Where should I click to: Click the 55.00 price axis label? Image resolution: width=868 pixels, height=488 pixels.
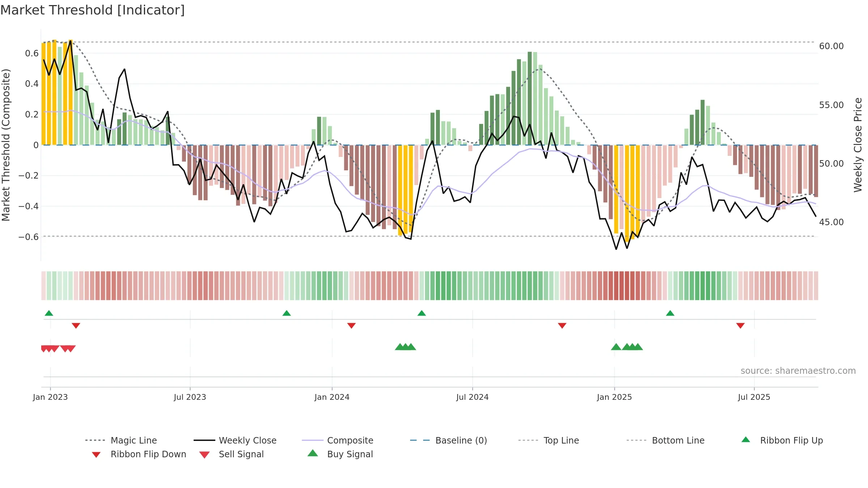coord(831,105)
